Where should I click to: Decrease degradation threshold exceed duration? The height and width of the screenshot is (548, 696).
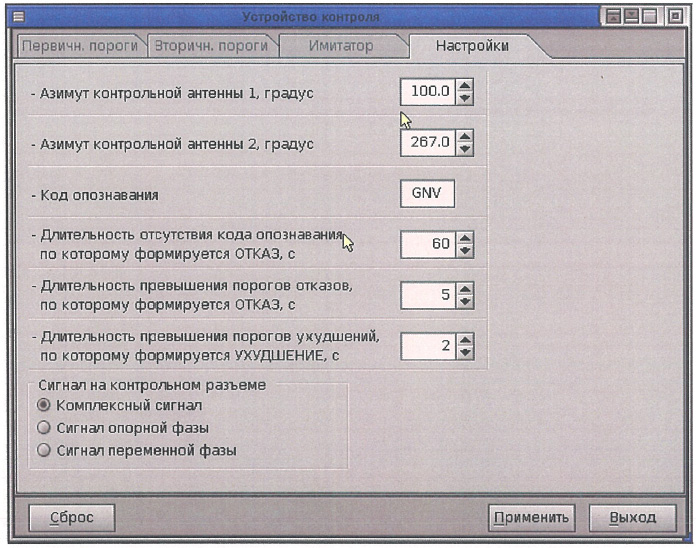click(x=465, y=353)
